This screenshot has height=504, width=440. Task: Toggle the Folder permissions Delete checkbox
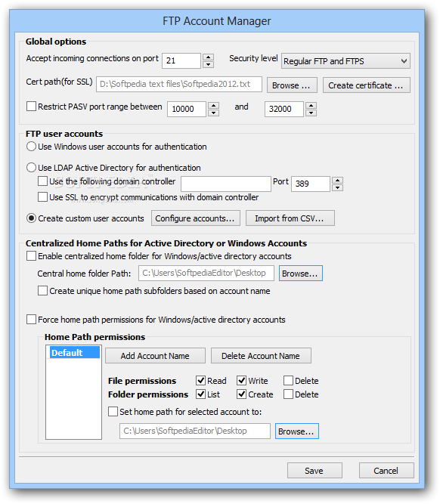click(x=288, y=394)
